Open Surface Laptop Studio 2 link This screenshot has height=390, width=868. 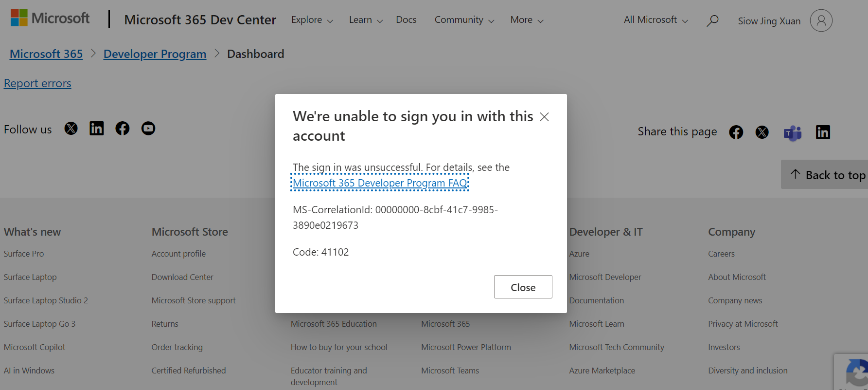[46, 300]
